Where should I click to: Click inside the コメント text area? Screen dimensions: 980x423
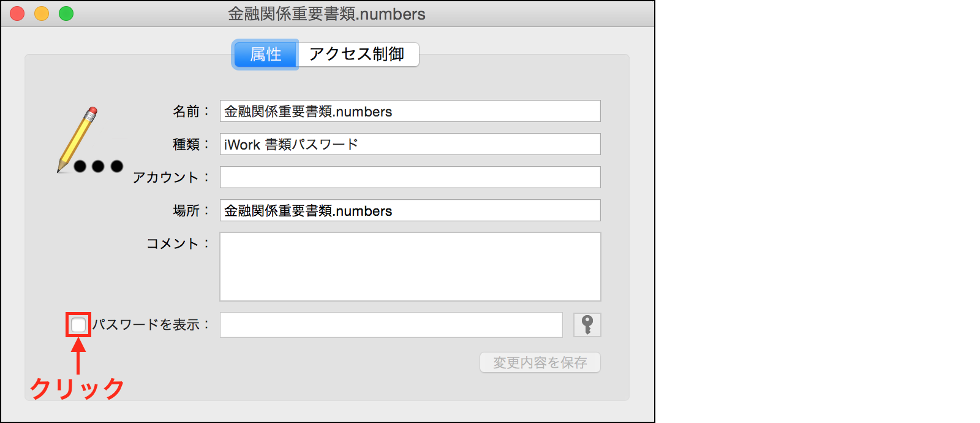(410, 266)
